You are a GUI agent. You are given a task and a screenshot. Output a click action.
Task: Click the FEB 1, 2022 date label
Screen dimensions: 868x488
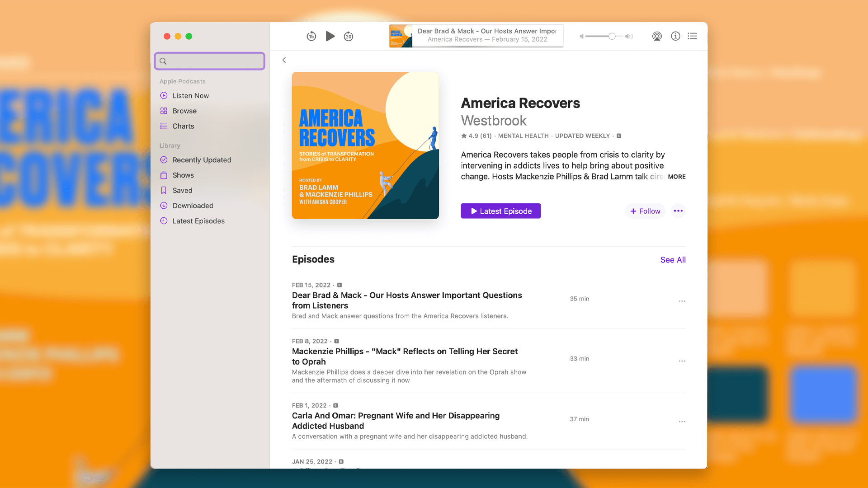point(309,406)
